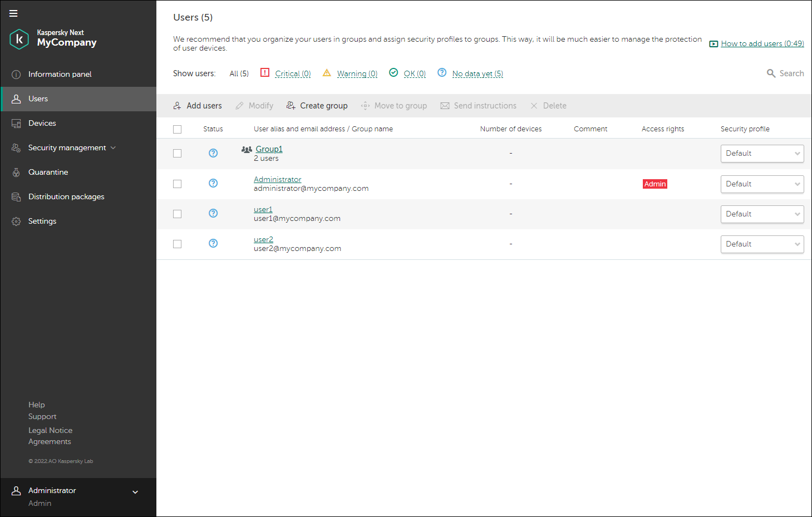Check the checkbox for user1
Screen dimensions: 812x517
pyautogui.click(x=177, y=213)
